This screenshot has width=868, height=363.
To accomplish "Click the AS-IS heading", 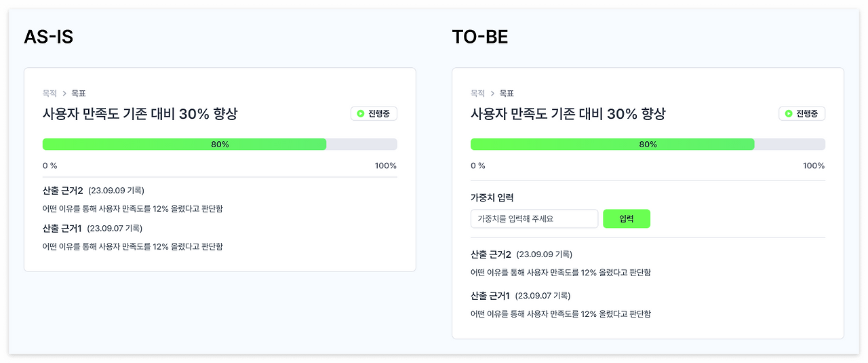I will 48,37.
